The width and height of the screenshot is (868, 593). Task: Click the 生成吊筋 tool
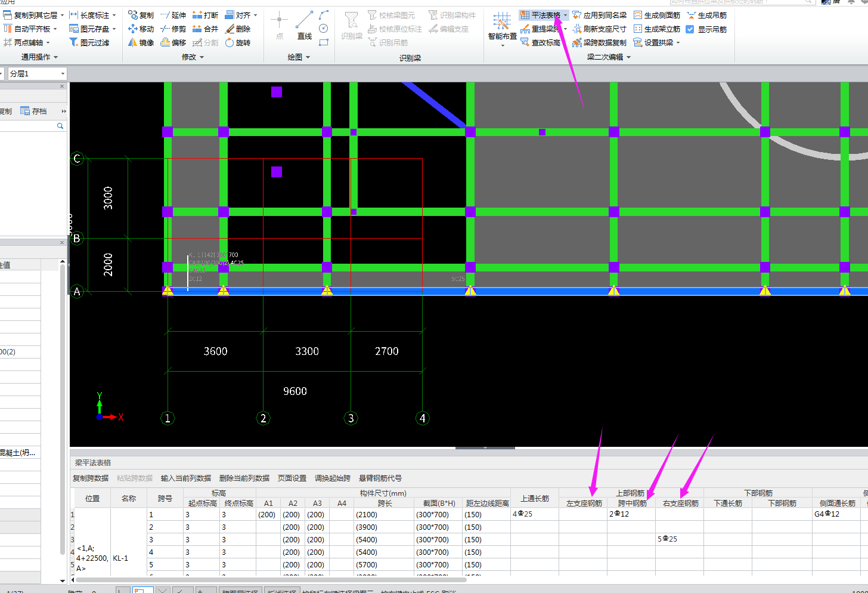click(x=707, y=15)
